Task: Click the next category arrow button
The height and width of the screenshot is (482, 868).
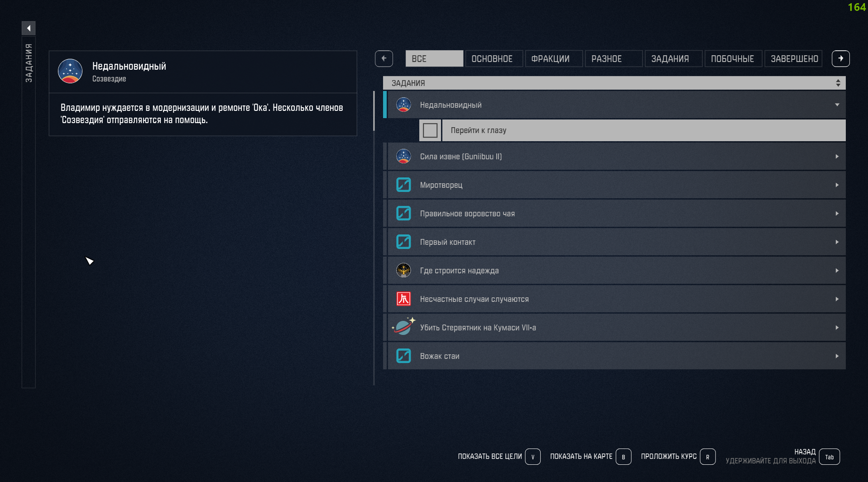Action: [x=841, y=58]
